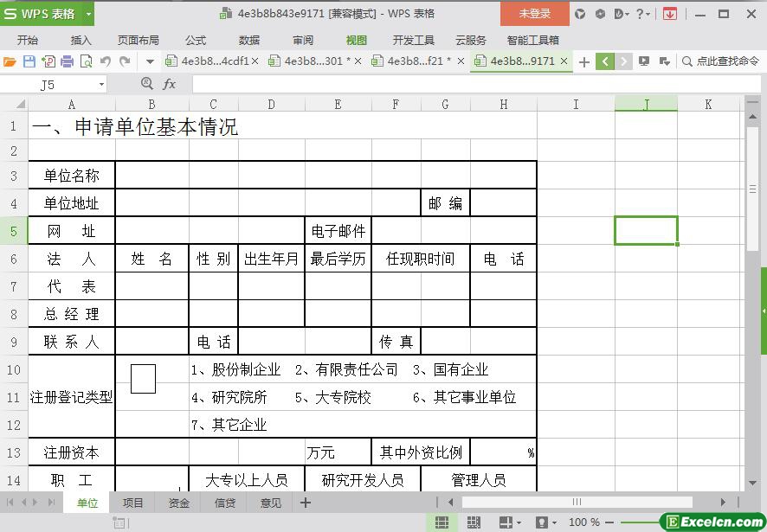Click the red download/collapse ribbon icon
Viewport: 767px width, 532px height.
(x=670, y=14)
